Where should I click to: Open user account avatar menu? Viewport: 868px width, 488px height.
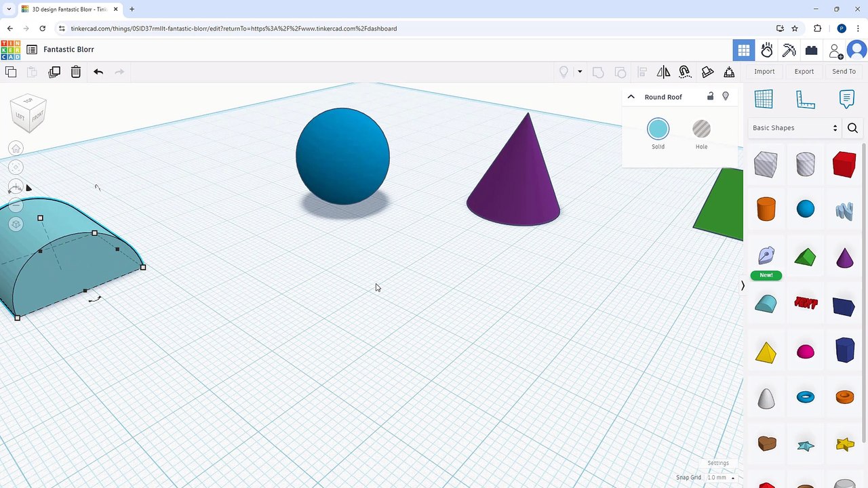[858, 50]
